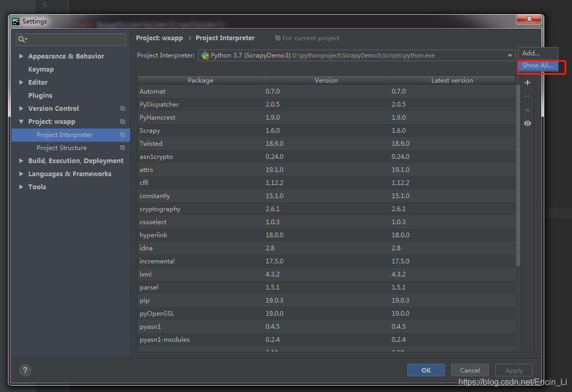The image size is (572, 392).
Task: Click copy icon beside Version Control
Action: pos(122,109)
